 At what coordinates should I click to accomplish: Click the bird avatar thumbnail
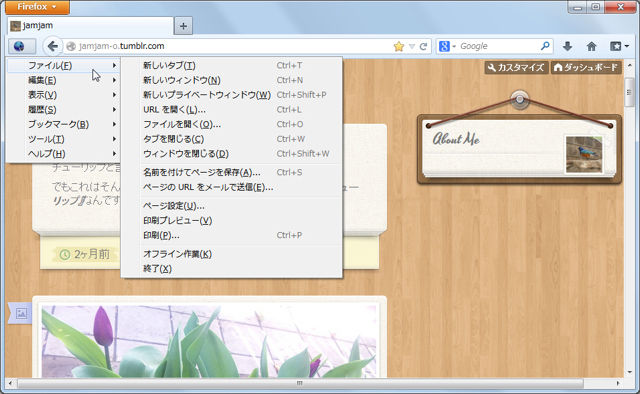pyautogui.click(x=584, y=154)
